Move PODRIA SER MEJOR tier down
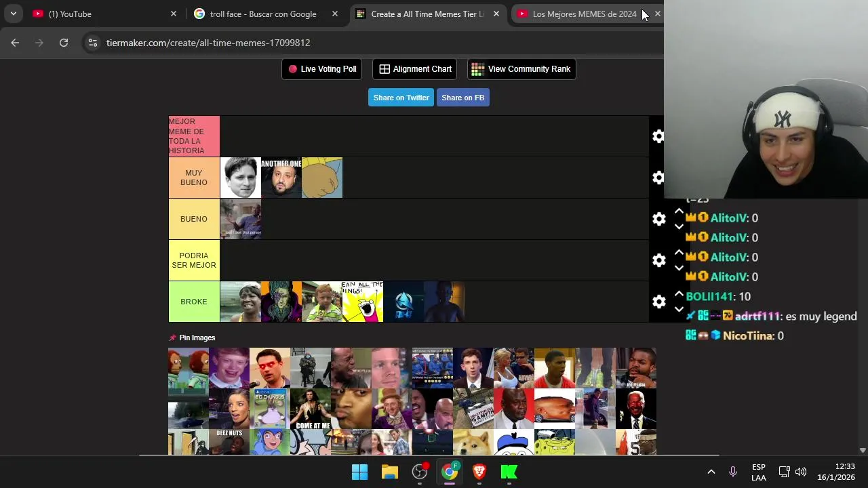Viewport: 868px width, 488px height. [x=679, y=268]
